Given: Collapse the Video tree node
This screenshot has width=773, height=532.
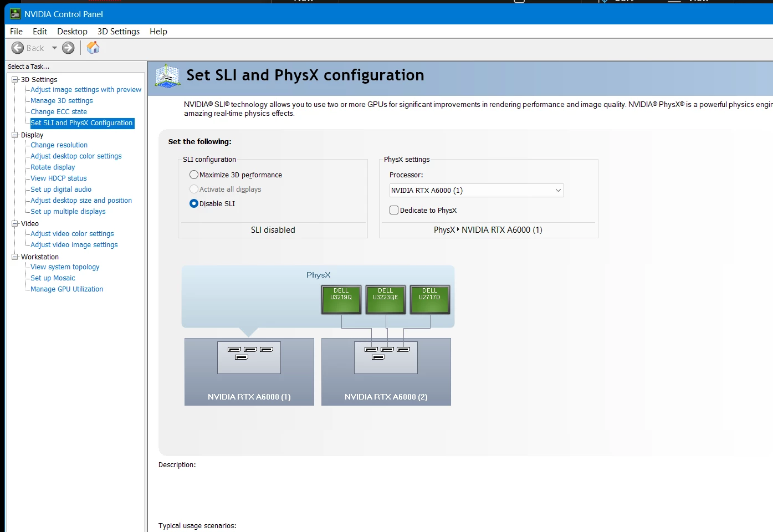Looking at the screenshot, I should [15, 223].
